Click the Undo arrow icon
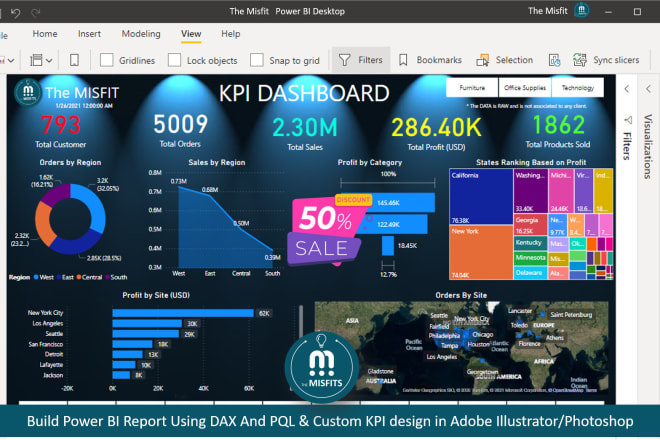 pos(16,13)
